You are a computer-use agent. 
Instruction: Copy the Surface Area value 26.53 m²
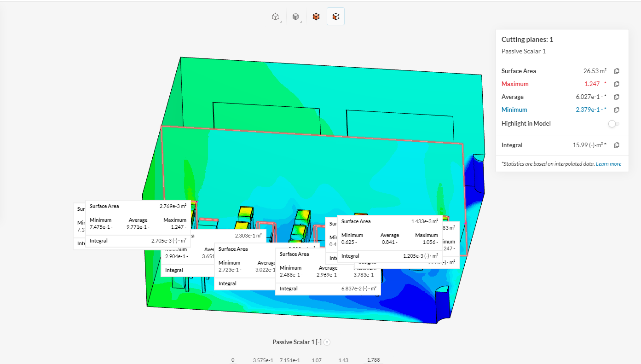[617, 71]
